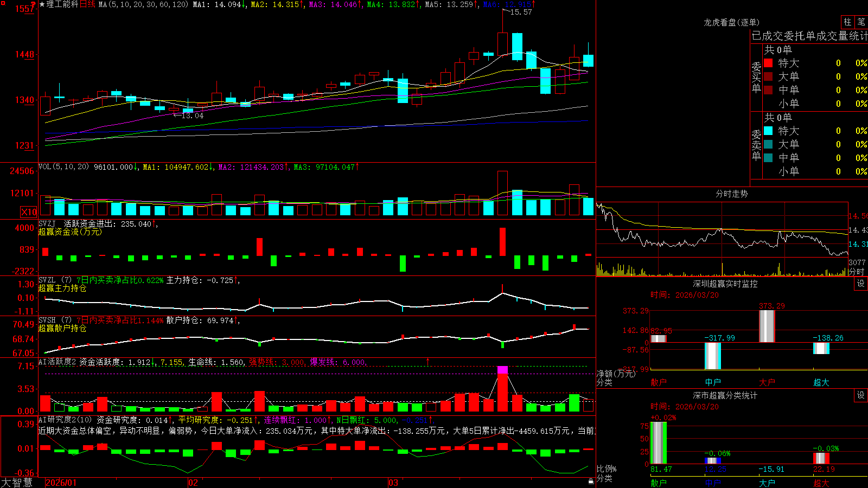This screenshot has height=488, width=868.
Task: Click the 委买单 vertical label
Action: click(756, 78)
